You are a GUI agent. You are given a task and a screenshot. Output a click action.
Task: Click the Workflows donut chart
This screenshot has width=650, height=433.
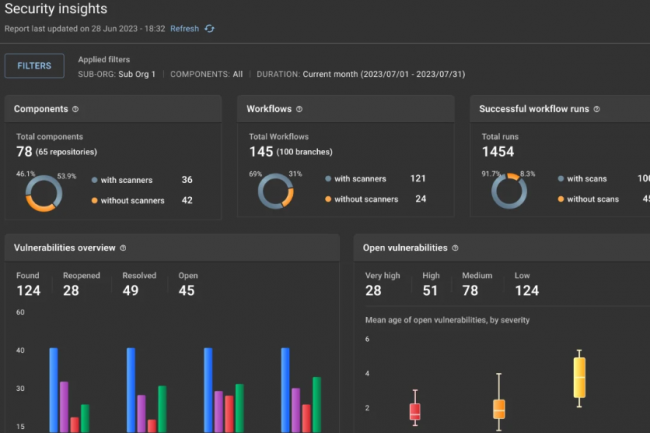coord(274,191)
